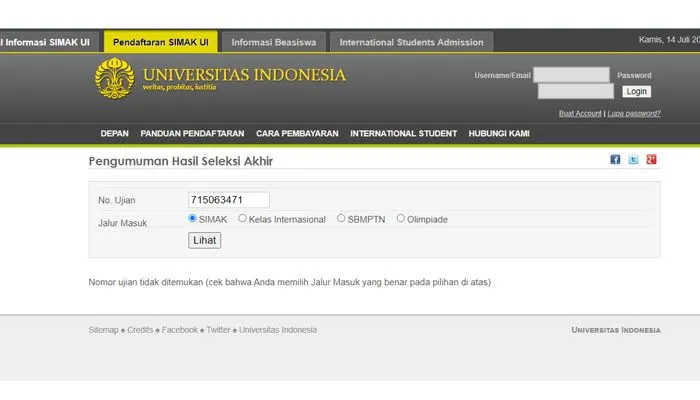The height and width of the screenshot is (400, 700).
Task: Focus the Password input field
Action: [576, 92]
